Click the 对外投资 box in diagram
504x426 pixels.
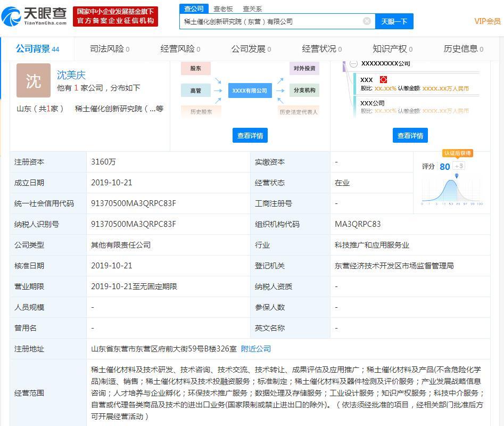pos(304,68)
